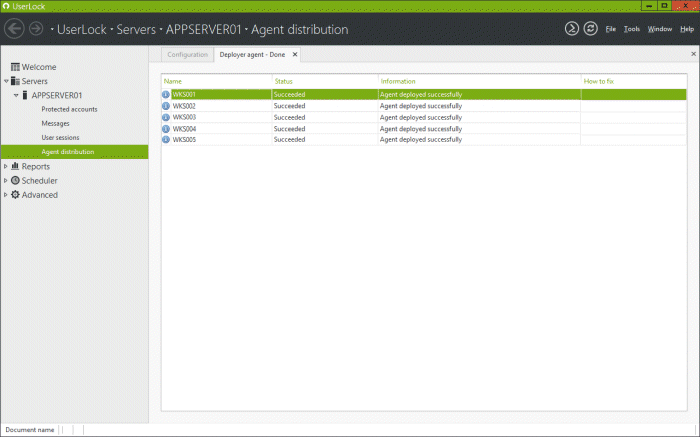
Task: Open Advanced in the tree
Action: [x=40, y=195]
